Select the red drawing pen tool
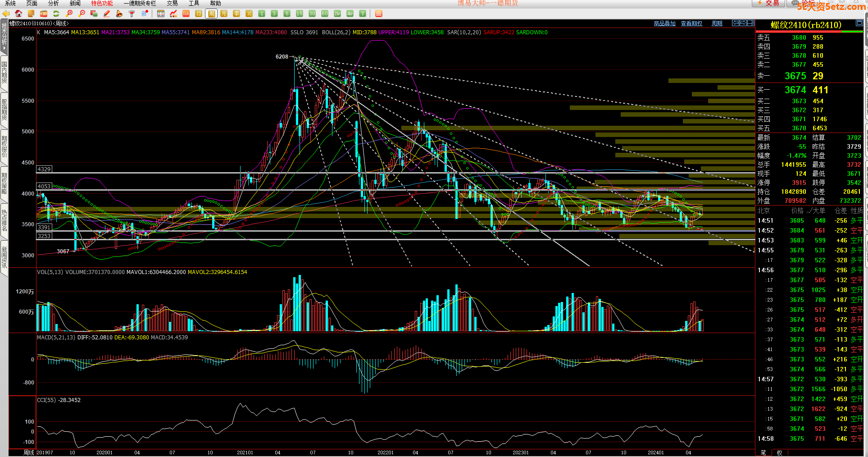 click(x=107, y=14)
